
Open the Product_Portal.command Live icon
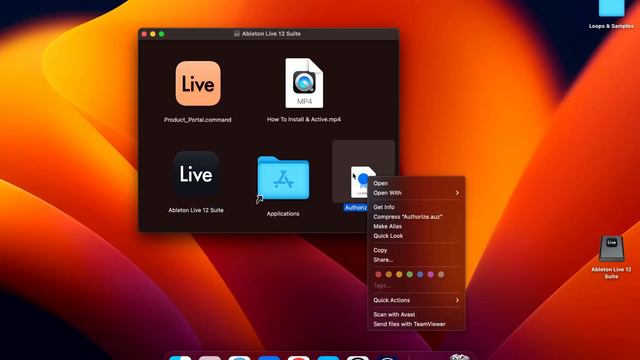(198, 84)
